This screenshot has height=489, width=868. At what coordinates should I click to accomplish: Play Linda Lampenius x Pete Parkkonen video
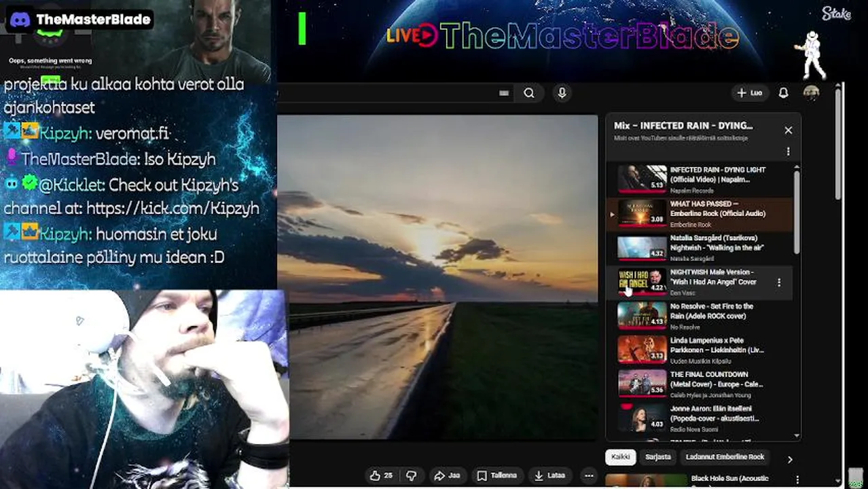(642, 350)
